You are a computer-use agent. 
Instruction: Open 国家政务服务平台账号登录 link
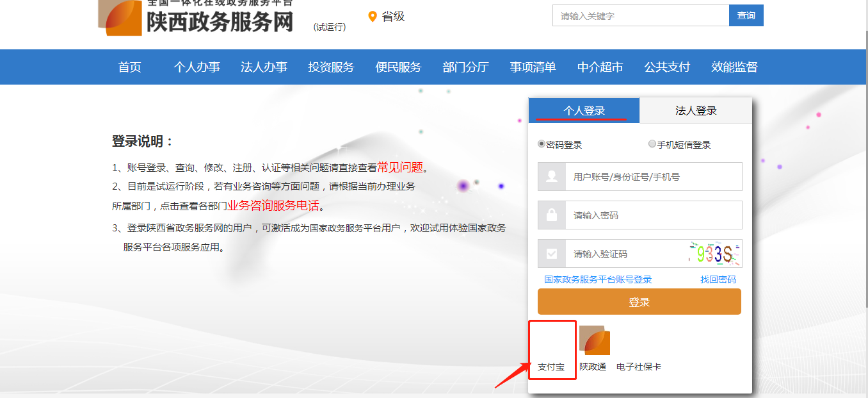598,279
